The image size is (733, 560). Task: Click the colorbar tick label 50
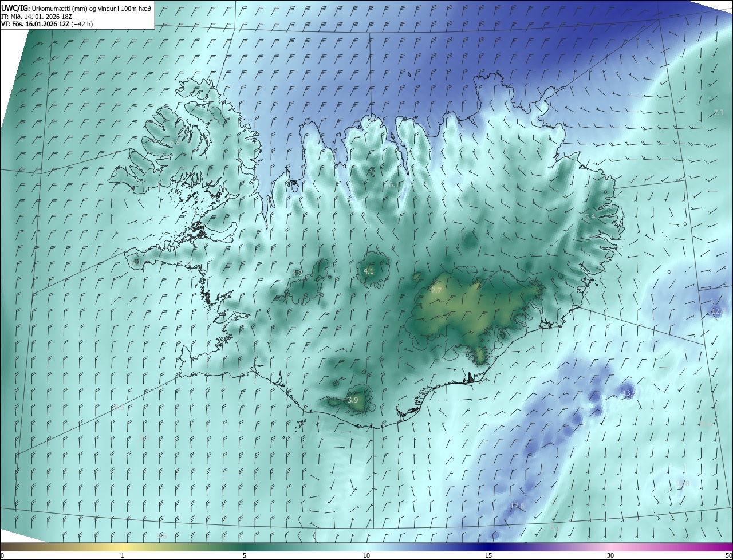pos(728,555)
